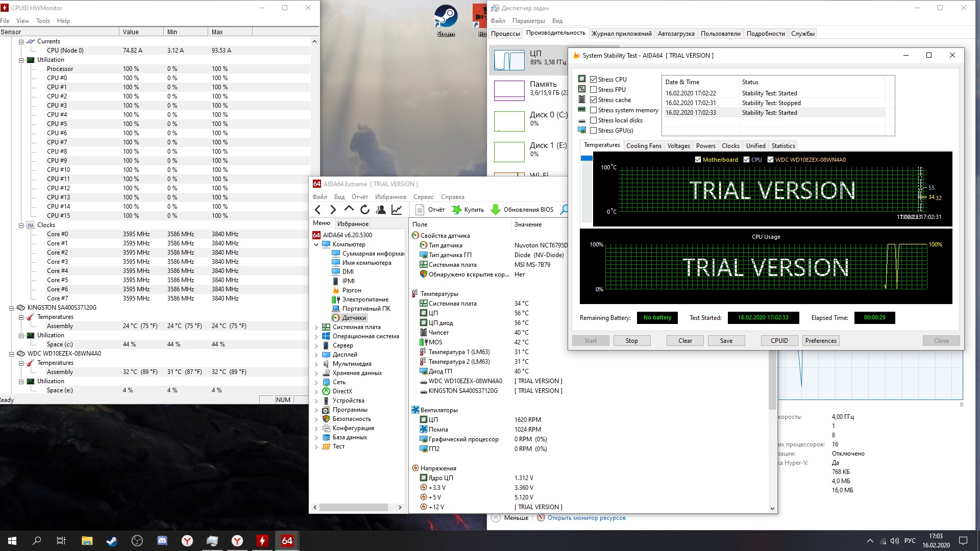Screen dimensions: 980x551
Task: Switch to the Cooling Fans tab
Action: [x=643, y=146]
